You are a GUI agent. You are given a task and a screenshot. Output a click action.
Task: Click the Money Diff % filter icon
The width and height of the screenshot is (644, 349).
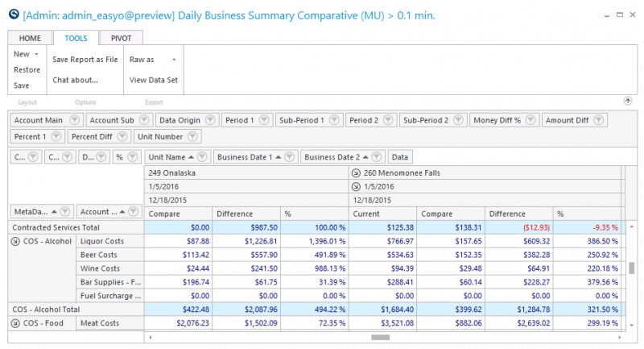click(x=530, y=120)
